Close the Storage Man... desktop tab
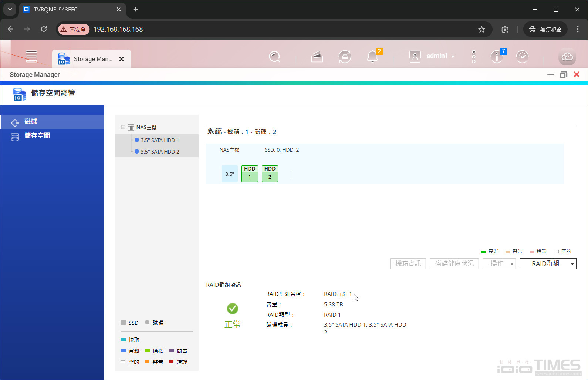Screen dimensions: 588x380 click(x=121, y=59)
